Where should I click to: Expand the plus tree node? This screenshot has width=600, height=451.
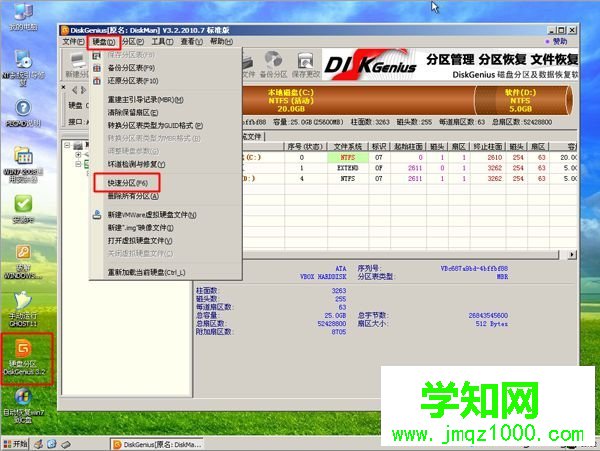pyautogui.click(x=78, y=155)
